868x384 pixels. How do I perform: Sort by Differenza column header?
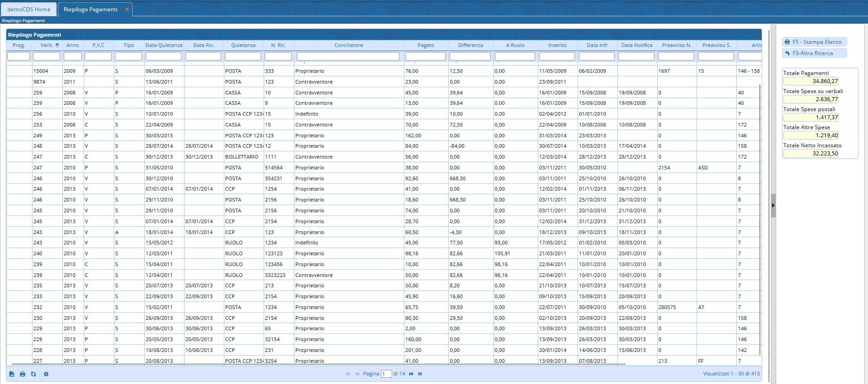[470, 45]
